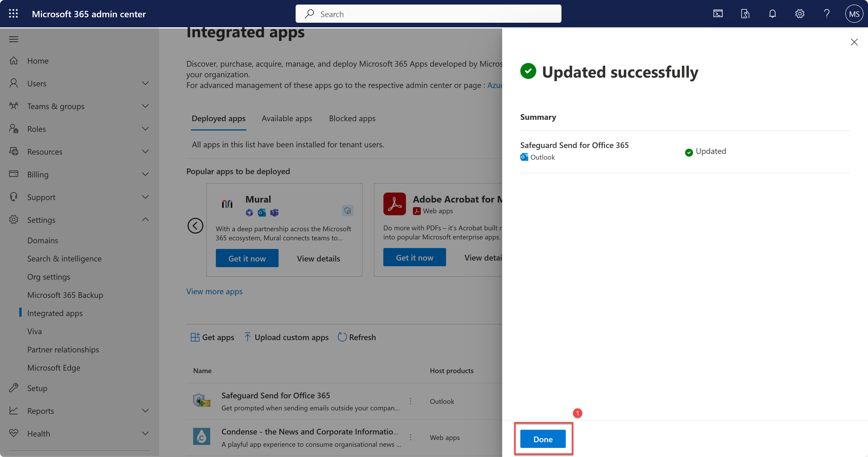Click the document shortcut icon in header

[x=745, y=14]
